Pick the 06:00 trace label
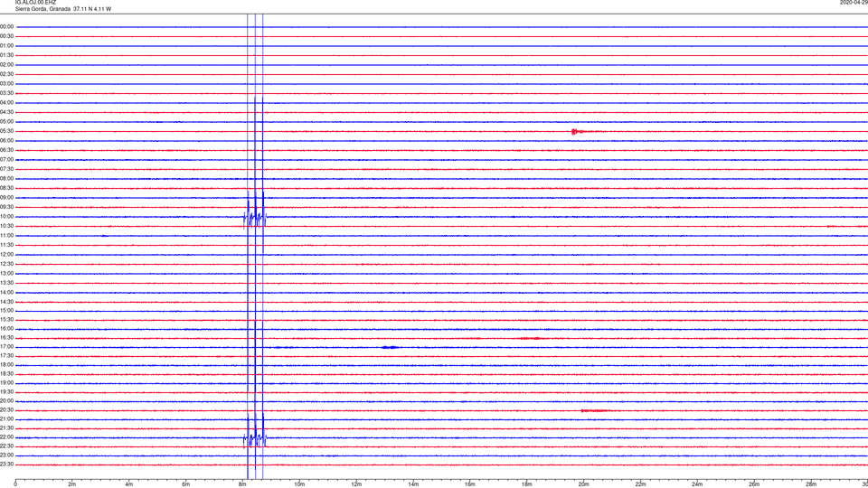This screenshot has height=488, width=868. coord(6,141)
